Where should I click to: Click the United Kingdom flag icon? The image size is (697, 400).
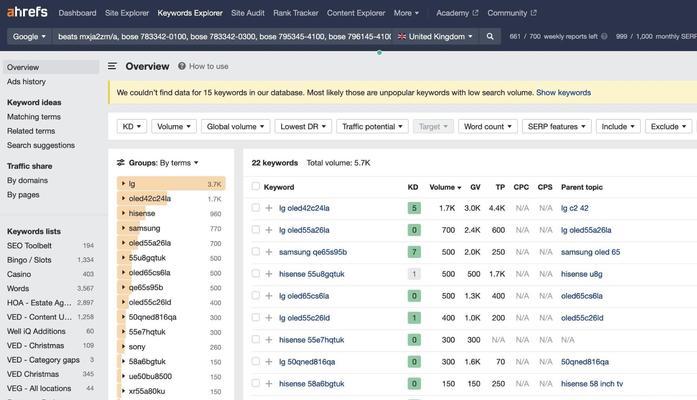[x=402, y=36]
